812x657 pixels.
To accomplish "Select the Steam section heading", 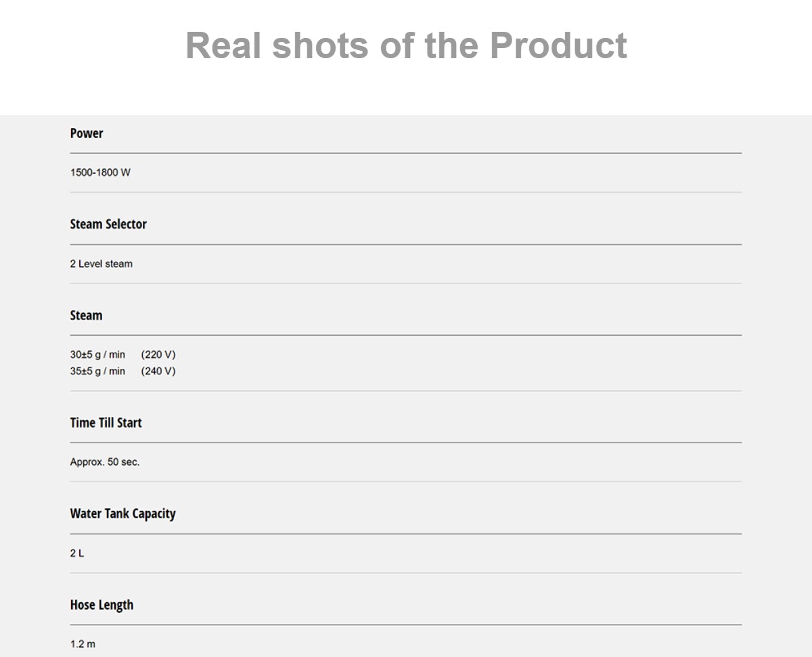I will click(x=86, y=315).
